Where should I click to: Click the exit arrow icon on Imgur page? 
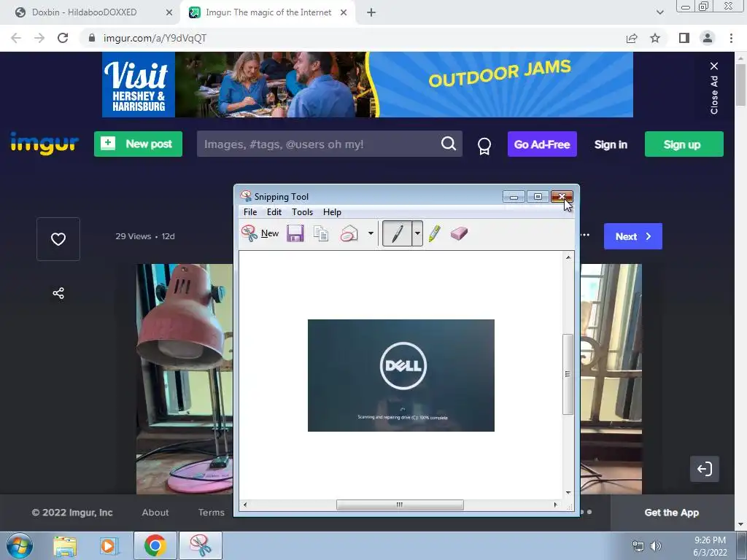pos(704,469)
